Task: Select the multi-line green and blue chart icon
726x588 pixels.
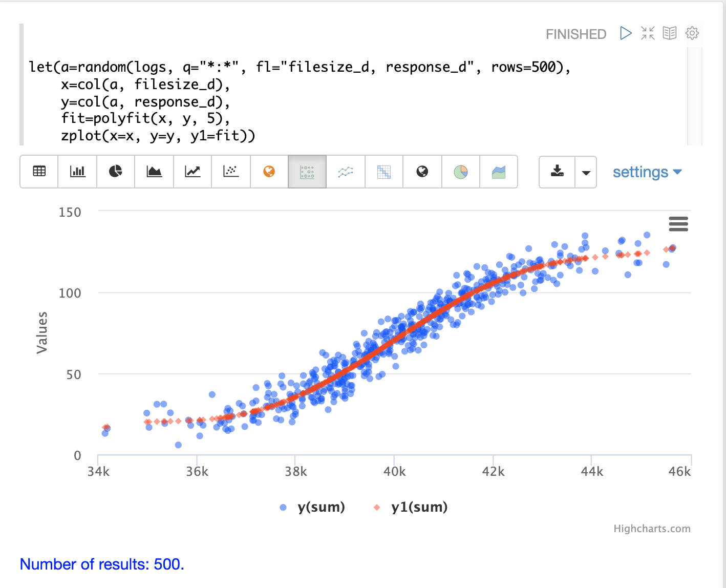Action: pos(346,172)
